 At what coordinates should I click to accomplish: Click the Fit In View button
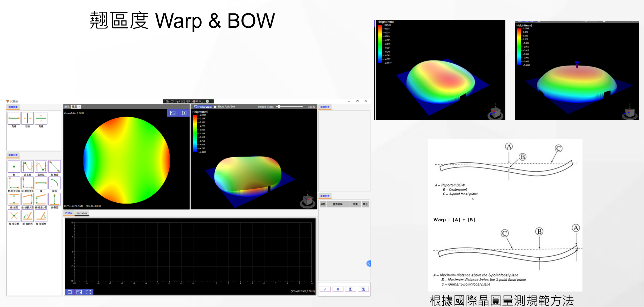pos(203,107)
